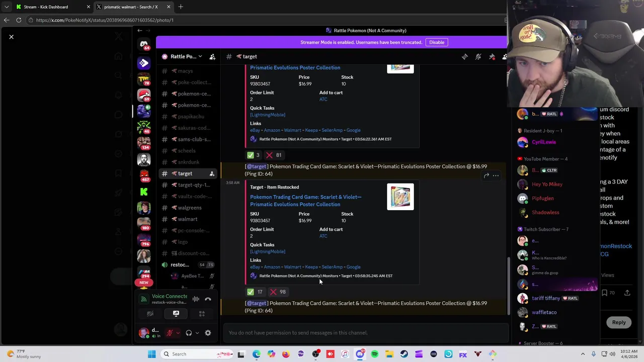
Task: Open the psapikachu channel
Action: tap(191, 117)
